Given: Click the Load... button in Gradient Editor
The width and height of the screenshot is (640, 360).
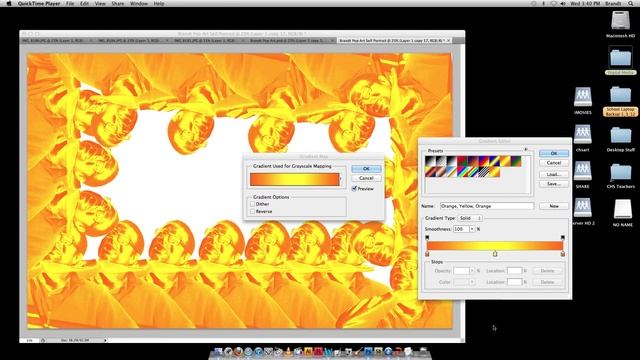Looking at the screenshot, I should [x=553, y=174].
